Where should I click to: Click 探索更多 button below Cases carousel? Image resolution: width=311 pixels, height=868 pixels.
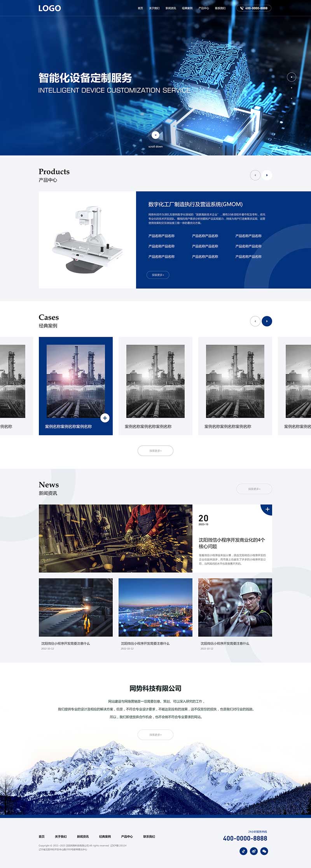(x=155, y=451)
